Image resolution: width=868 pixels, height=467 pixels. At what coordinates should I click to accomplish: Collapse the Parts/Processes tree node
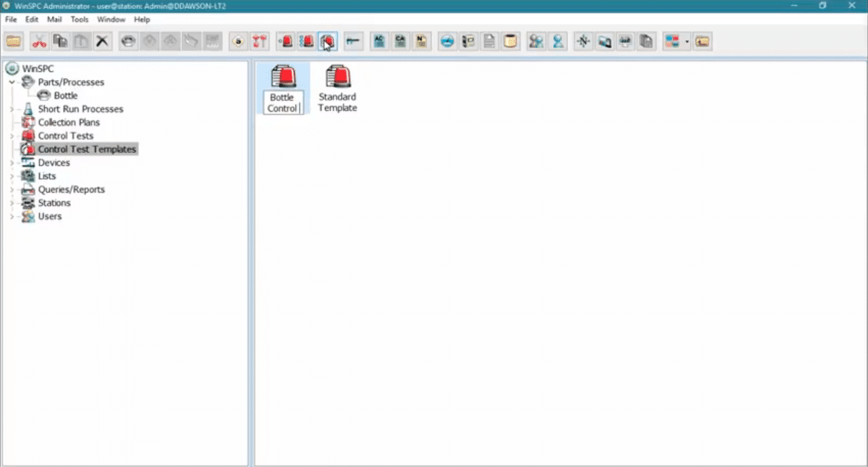(12, 82)
